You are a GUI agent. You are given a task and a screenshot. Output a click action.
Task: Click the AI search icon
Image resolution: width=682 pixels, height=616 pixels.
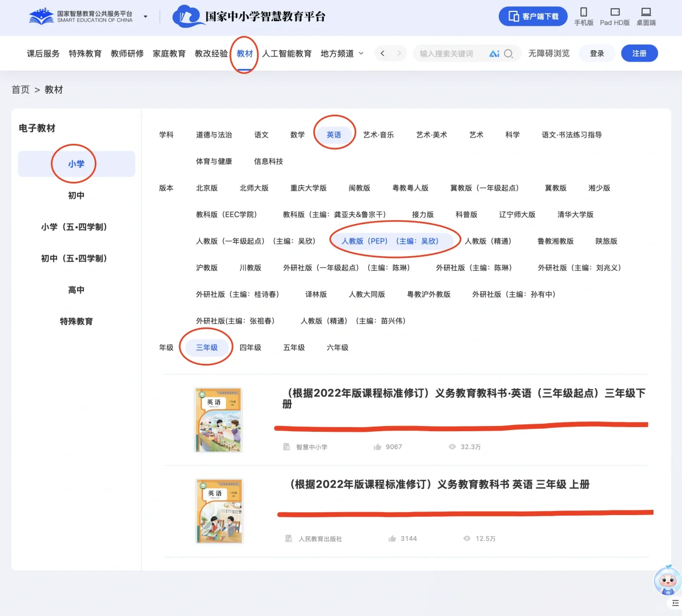[494, 54]
